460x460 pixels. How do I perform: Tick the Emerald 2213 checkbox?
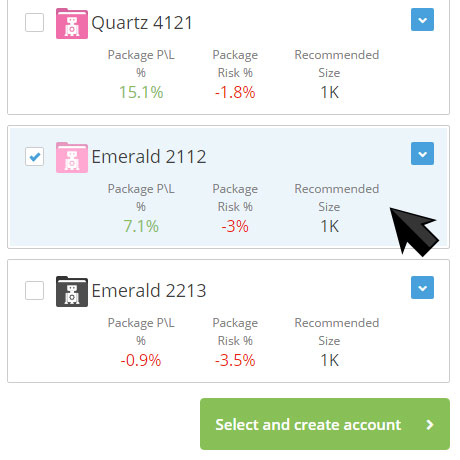(x=34, y=290)
